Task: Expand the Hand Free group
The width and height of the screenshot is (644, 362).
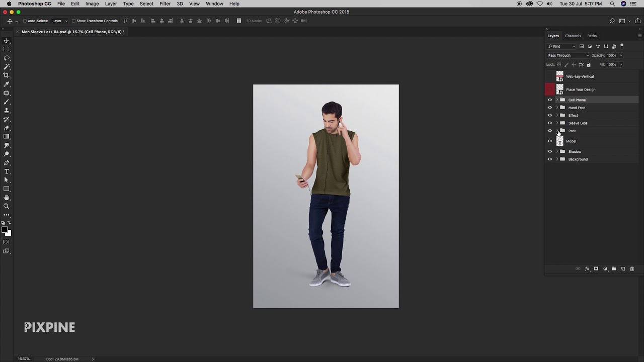Action: [x=557, y=108]
